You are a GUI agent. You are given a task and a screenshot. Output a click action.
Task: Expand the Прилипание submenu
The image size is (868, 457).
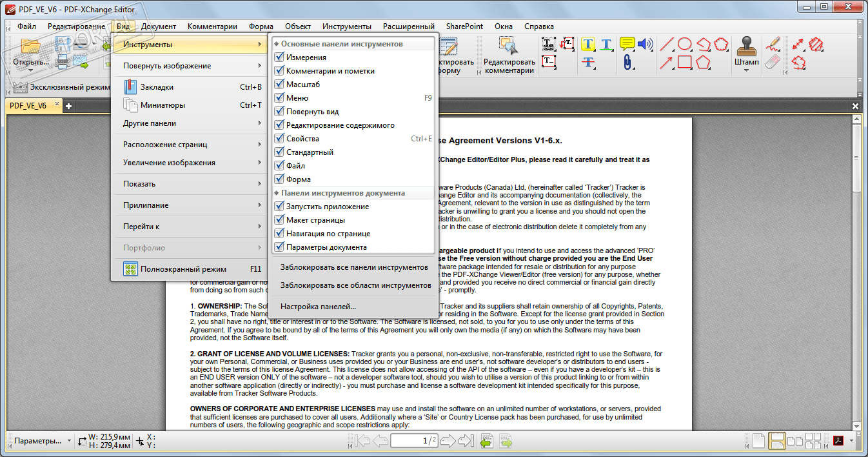pyautogui.click(x=190, y=205)
